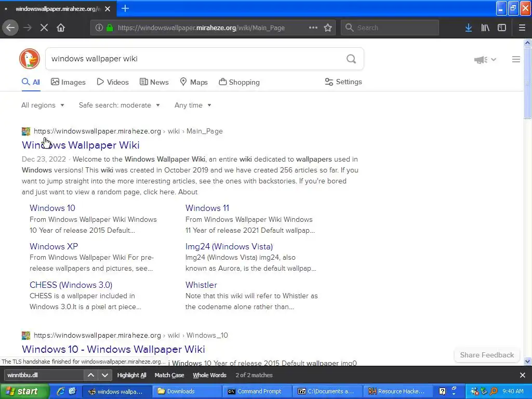This screenshot has height=399, width=532.
Task: Click the find bar text field
Action: point(44,375)
